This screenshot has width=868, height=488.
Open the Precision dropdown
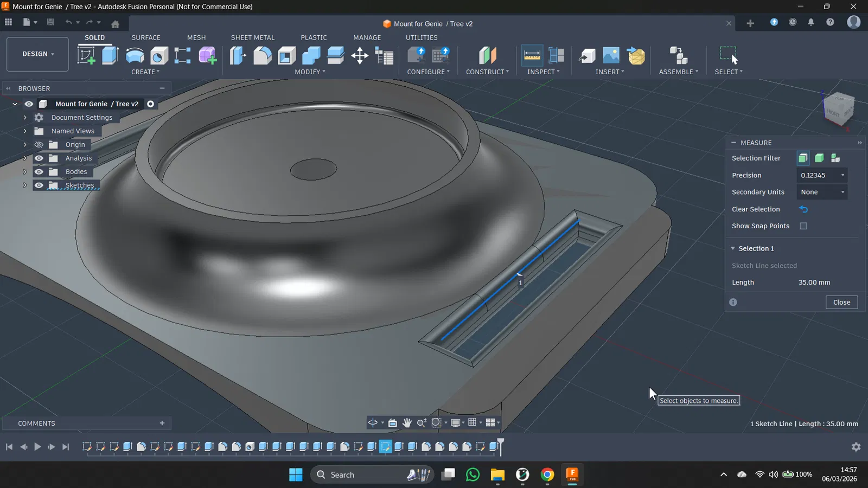point(822,175)
